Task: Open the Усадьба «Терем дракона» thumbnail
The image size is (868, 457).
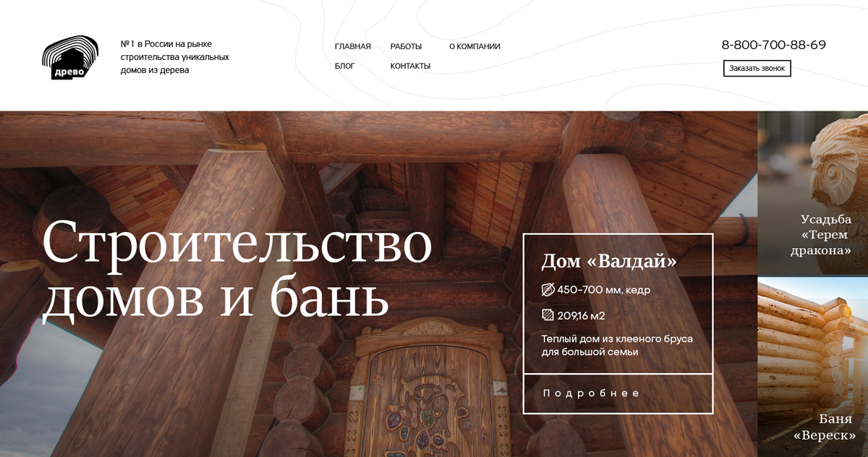Action: pyautogui.click(x=812, y=193)
